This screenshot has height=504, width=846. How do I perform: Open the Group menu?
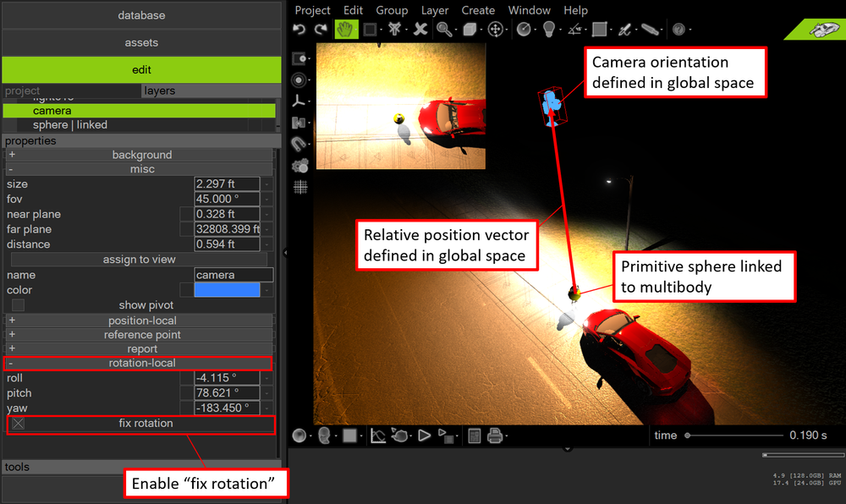(x=392, y=10)
